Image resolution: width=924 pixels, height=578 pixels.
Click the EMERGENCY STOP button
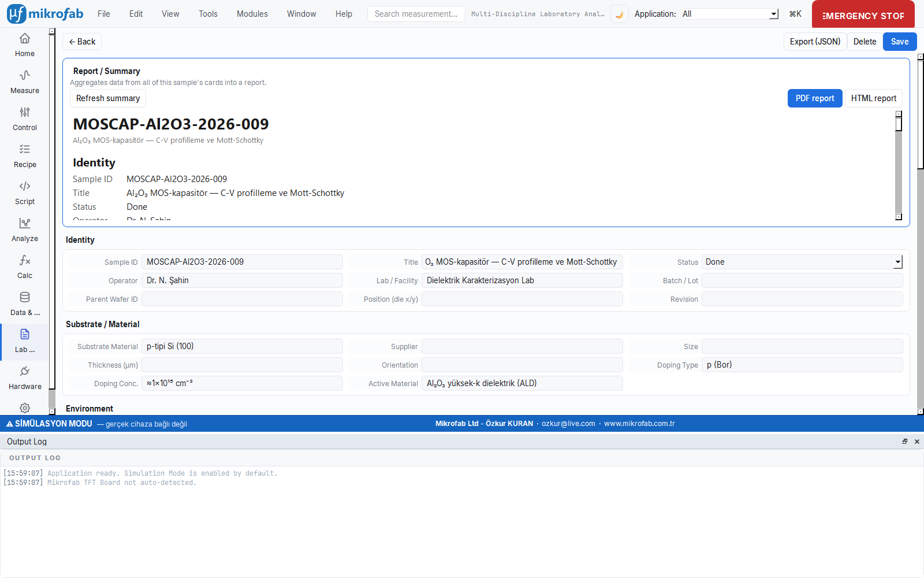point(863,14)
